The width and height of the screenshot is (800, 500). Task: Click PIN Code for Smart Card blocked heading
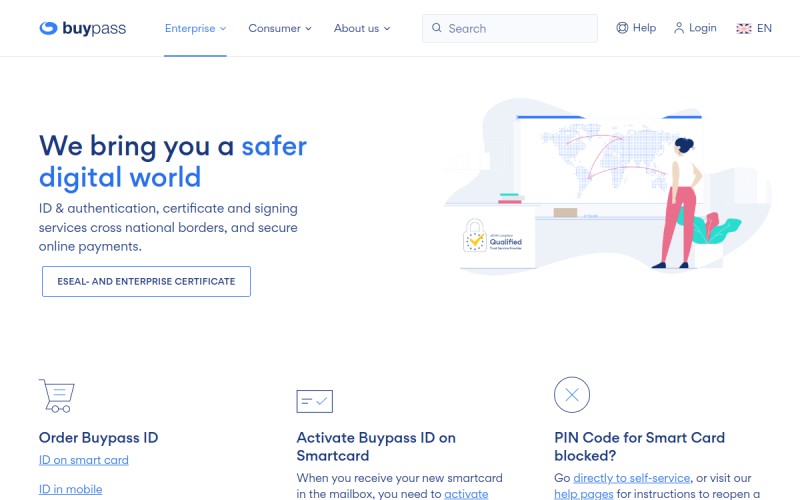[639, 446]
